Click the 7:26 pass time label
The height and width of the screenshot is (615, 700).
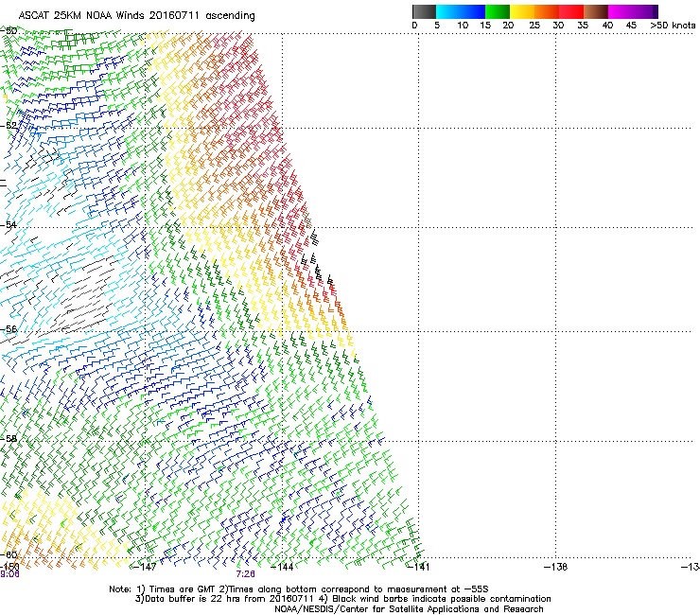pyautogui.click(x=246, y=574)
